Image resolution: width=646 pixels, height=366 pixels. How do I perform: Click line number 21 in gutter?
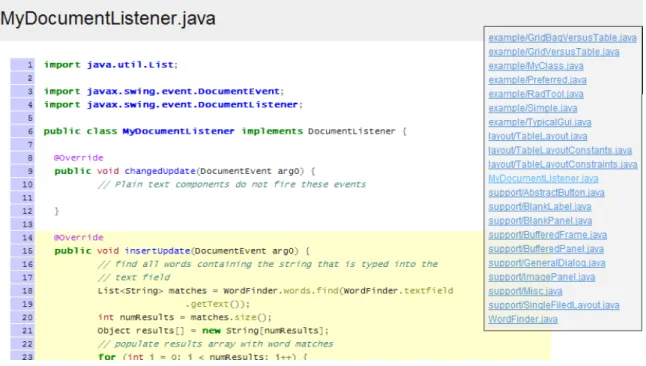27,331
